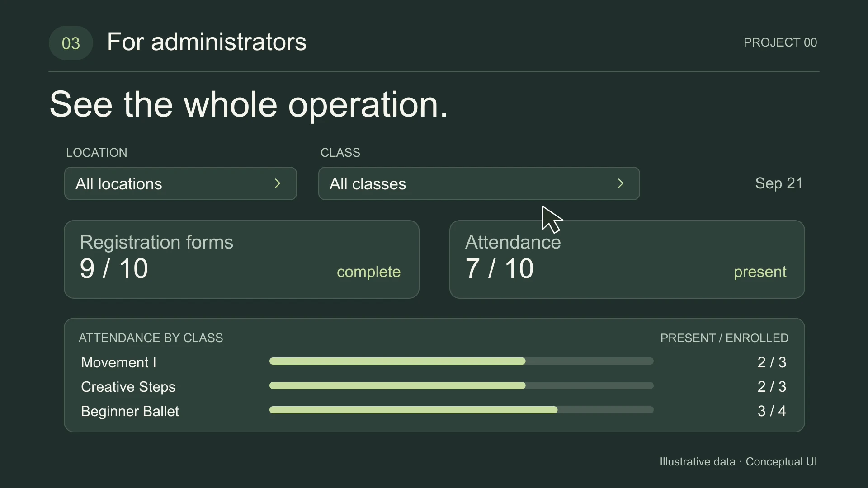The width and height of the screenshot is (868, 488).
Task: Click the 'For administrators' title
Action: pyautogui.click(x=207, y=42)
